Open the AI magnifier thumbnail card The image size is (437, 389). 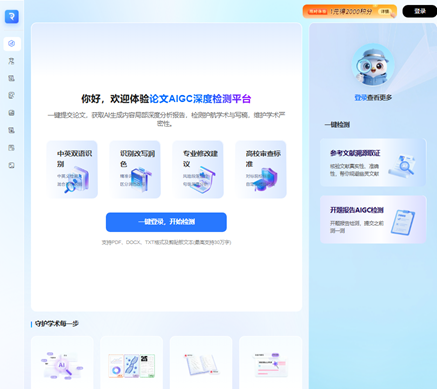(62, 362)
